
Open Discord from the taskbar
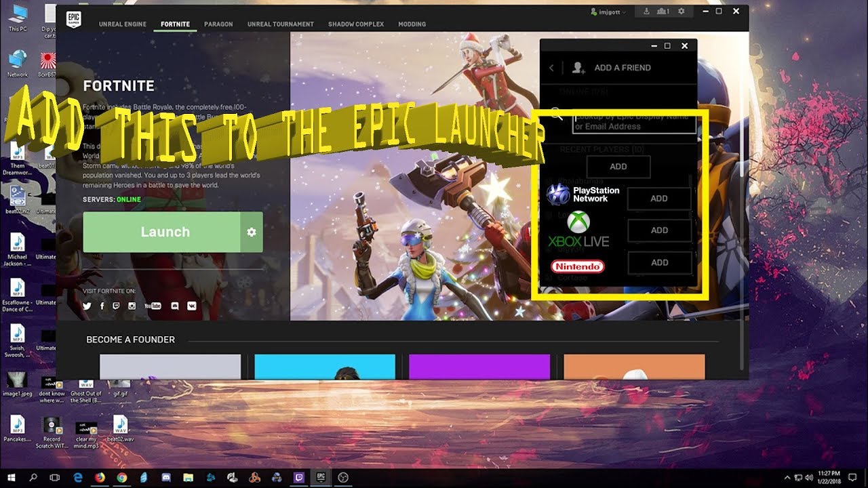pos(166,478)
